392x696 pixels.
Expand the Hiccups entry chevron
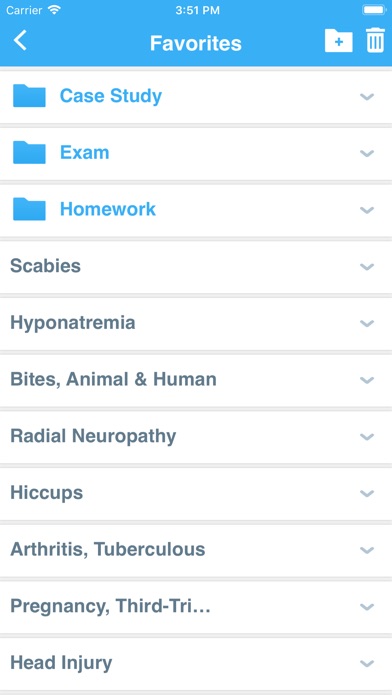(x=367, y=494)
